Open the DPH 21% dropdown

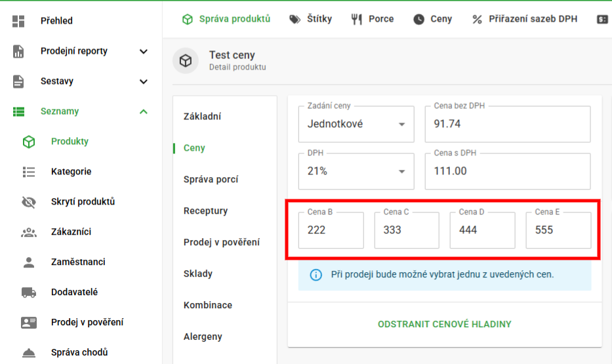pos(356,171)
